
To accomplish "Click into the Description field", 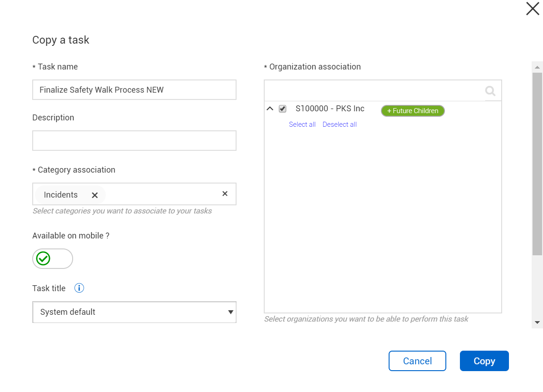I will 134,141.
